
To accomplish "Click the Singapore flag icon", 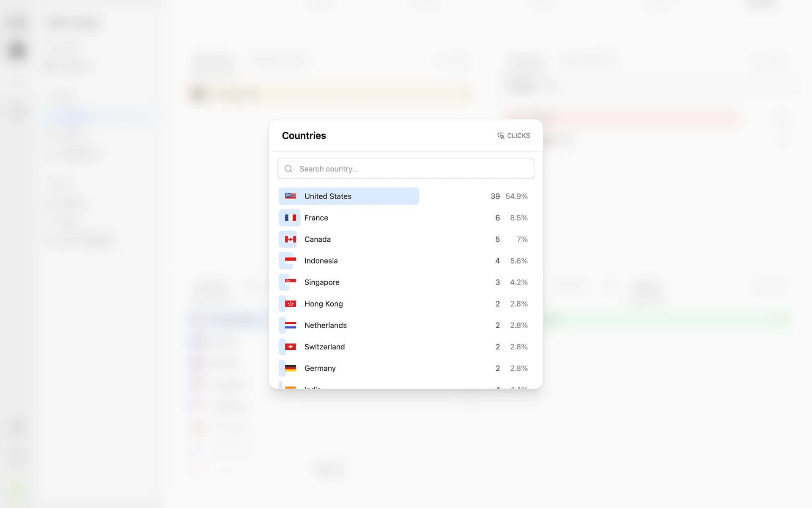I will 290,281.
